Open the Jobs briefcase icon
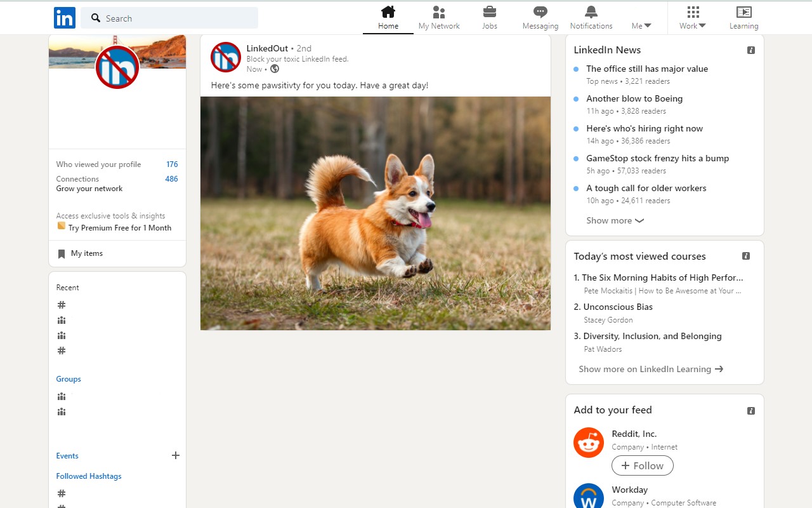The height and width of the screenshot is (508, 812). [x=489, y=12]
